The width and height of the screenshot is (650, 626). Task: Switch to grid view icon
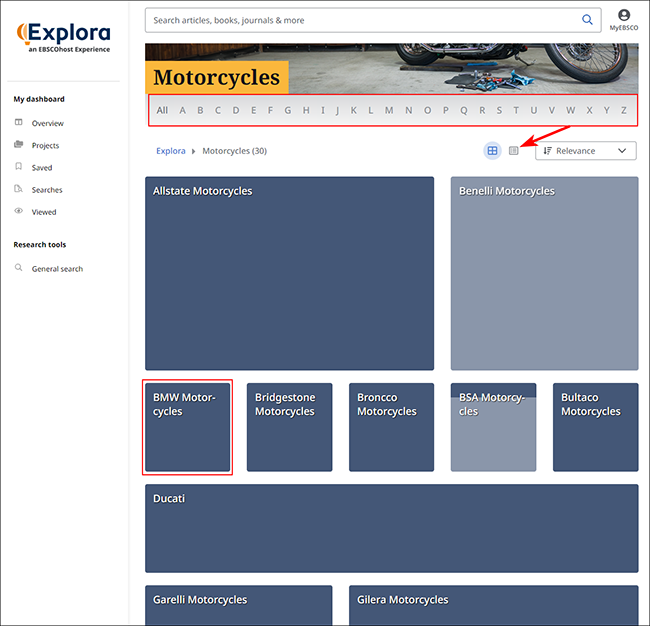click(492, 150)
